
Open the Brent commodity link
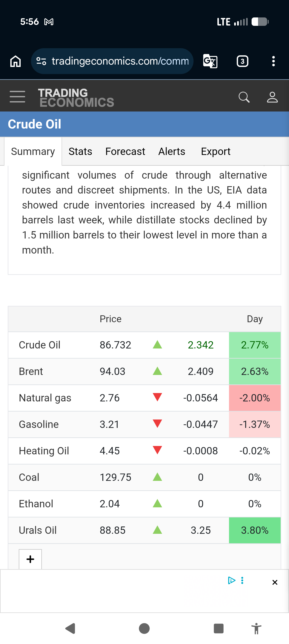pos(31,371)
